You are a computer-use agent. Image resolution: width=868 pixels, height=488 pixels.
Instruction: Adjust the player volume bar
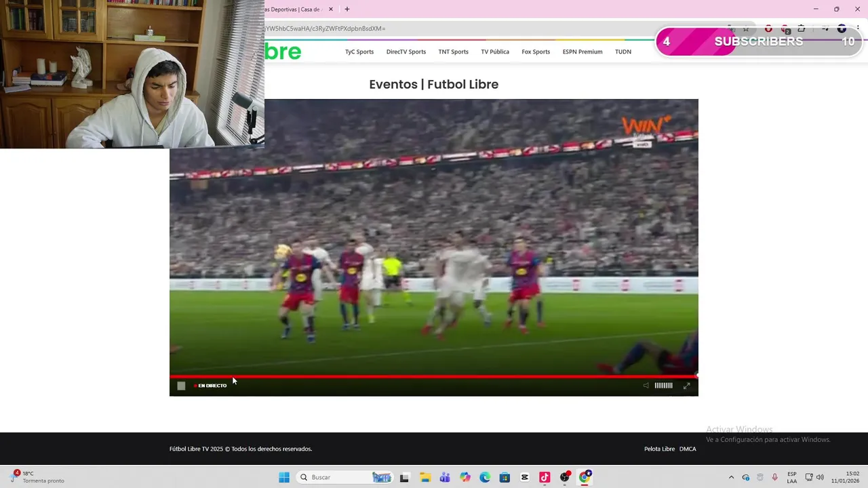663,386
